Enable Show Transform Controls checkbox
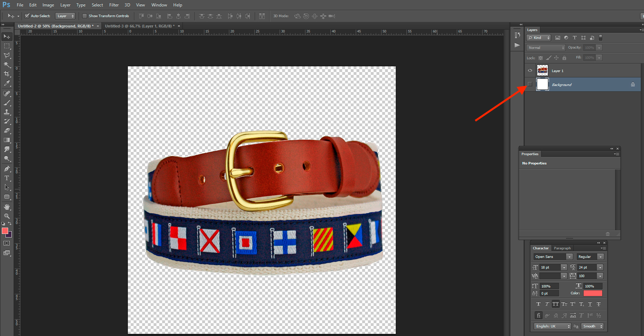This screenshot has width=644, height=336. (x=85, y=16)
